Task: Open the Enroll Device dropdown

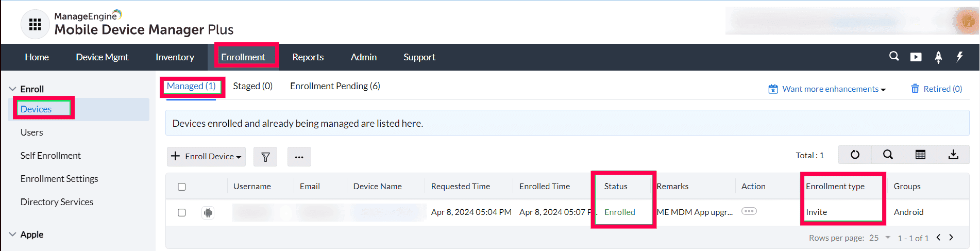Action: click(206, 157)
